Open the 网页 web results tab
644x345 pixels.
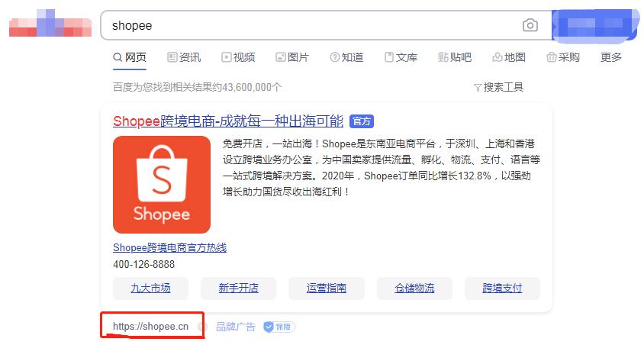click(130, 57)
